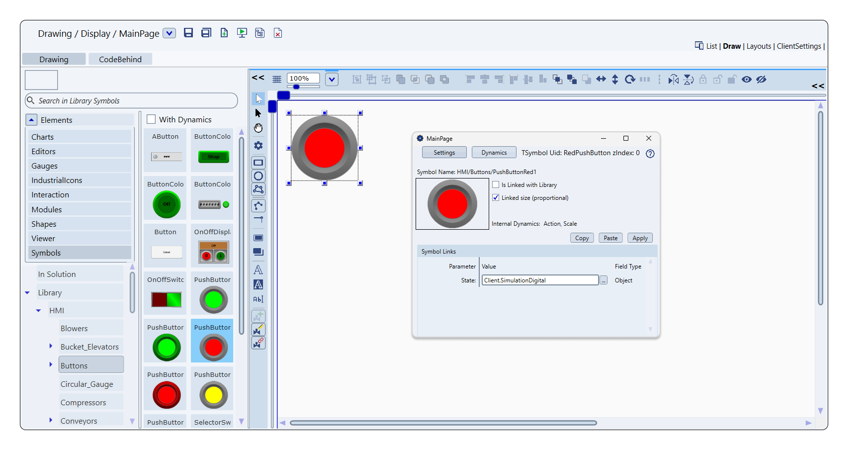Click the State value field Client.SimulationDigital
This screenshot has width=868, height=450.
(x=540, y=280)
